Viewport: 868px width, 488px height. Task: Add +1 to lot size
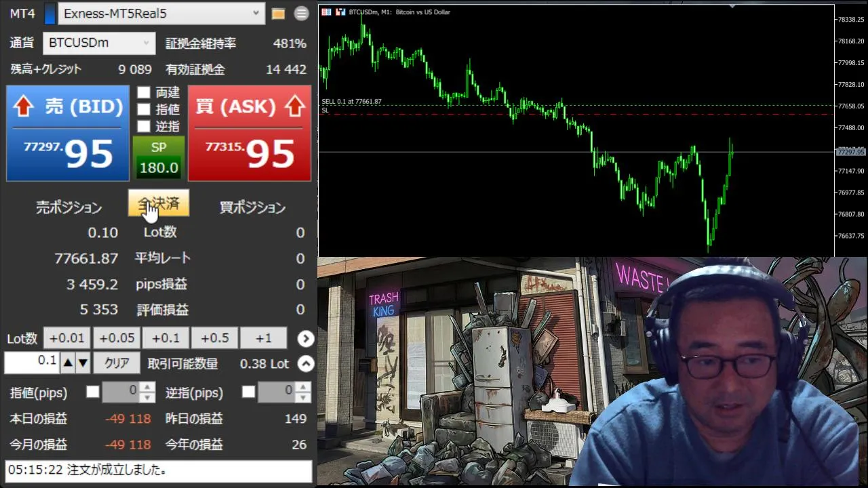[264, 338]
